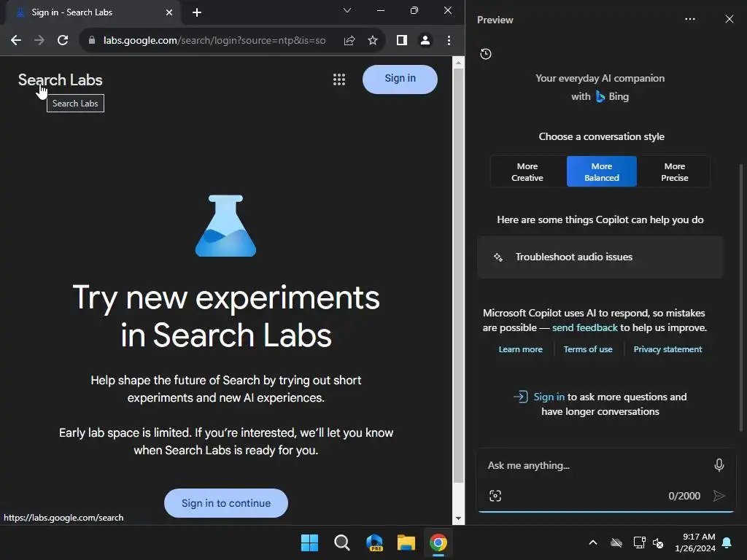
Task: Close the Sign in - Search Labs tab
Action: click(169, 12)
